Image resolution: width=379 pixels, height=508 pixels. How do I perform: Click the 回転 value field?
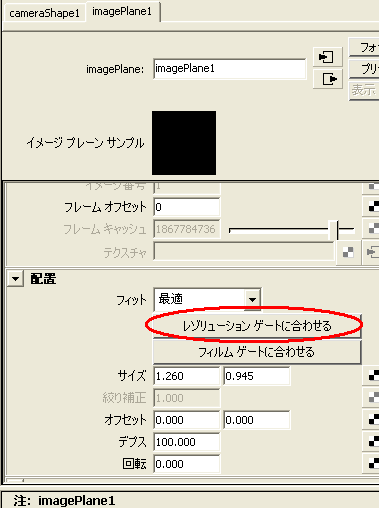[x=187, y=464]
